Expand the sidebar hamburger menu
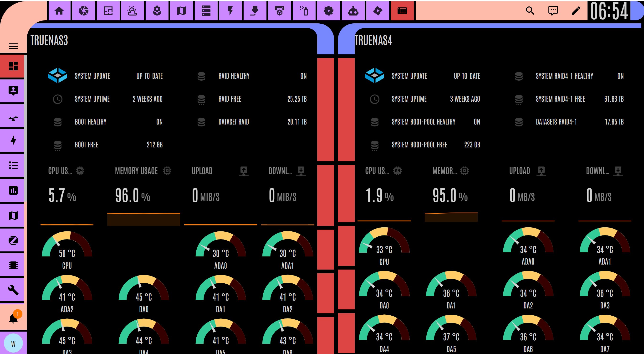The width and height of the screenshot is (644, 354). click(13, 46)
